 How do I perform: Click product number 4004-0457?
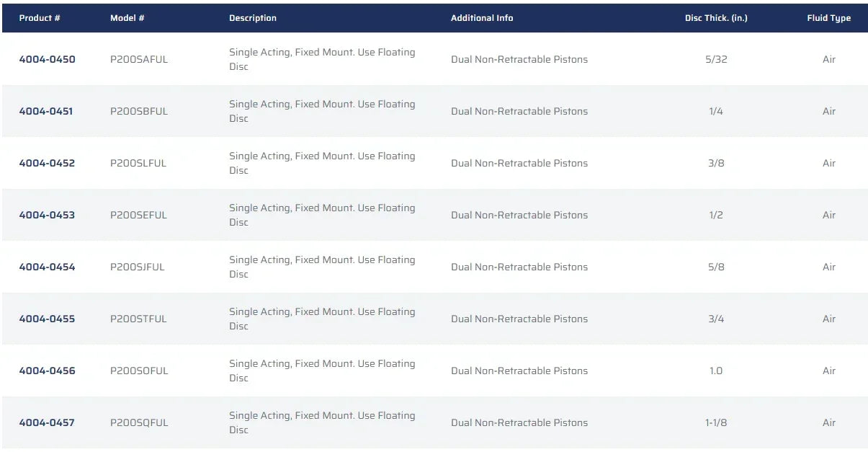[x=47, y=422]
